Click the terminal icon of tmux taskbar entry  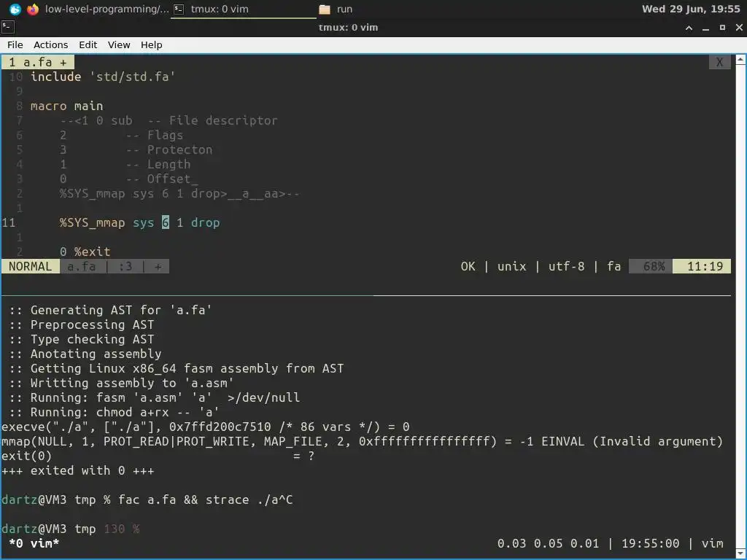[179, 9]
